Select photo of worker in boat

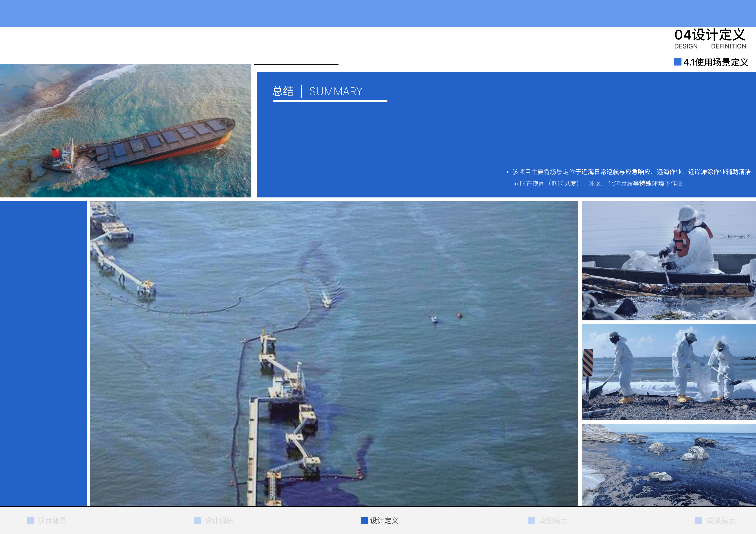668,260
